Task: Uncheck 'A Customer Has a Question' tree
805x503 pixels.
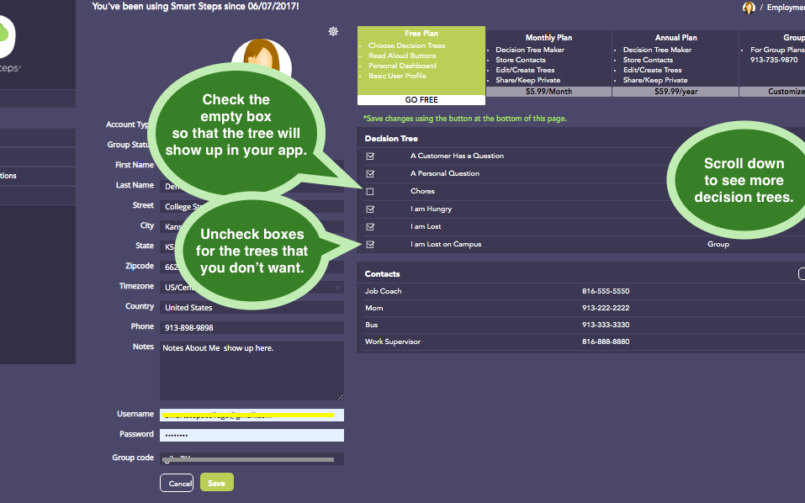Action: 370,156
